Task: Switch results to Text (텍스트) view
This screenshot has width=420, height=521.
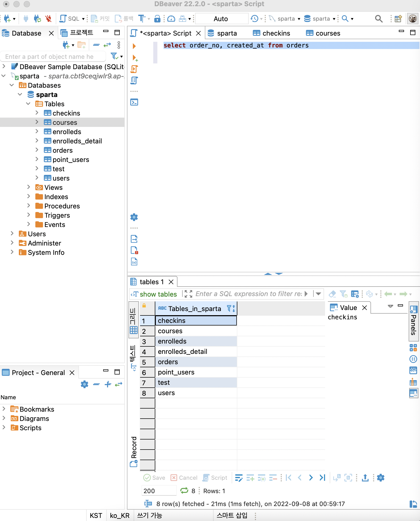Action: 133,358
